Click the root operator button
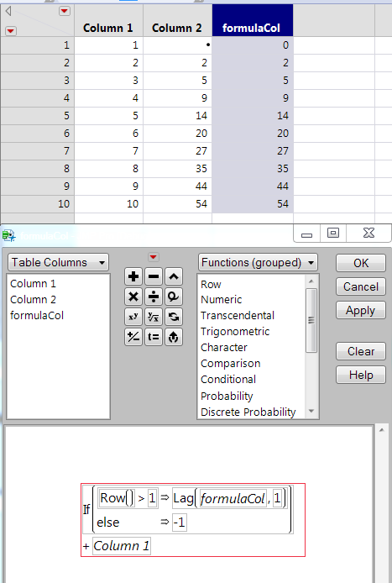The height and width of the screenshot is (583, 392). (x=154, y=317)
